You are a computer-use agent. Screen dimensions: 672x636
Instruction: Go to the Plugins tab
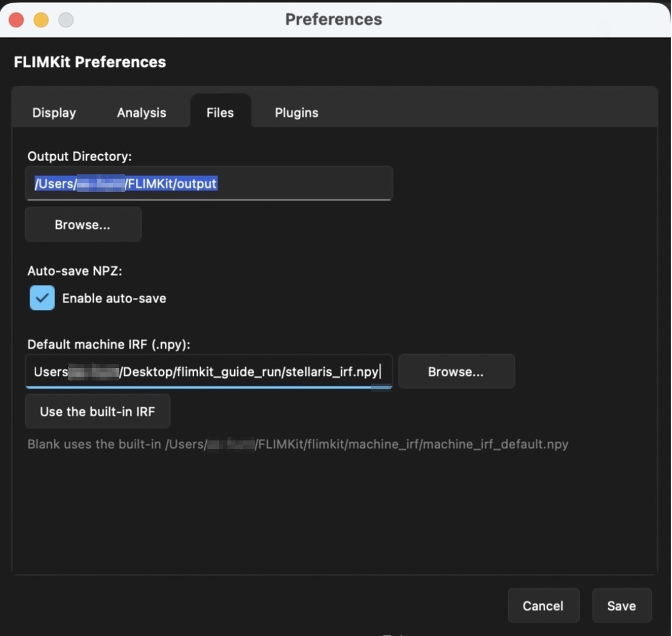pyautogui.click(x=297, y=112)
